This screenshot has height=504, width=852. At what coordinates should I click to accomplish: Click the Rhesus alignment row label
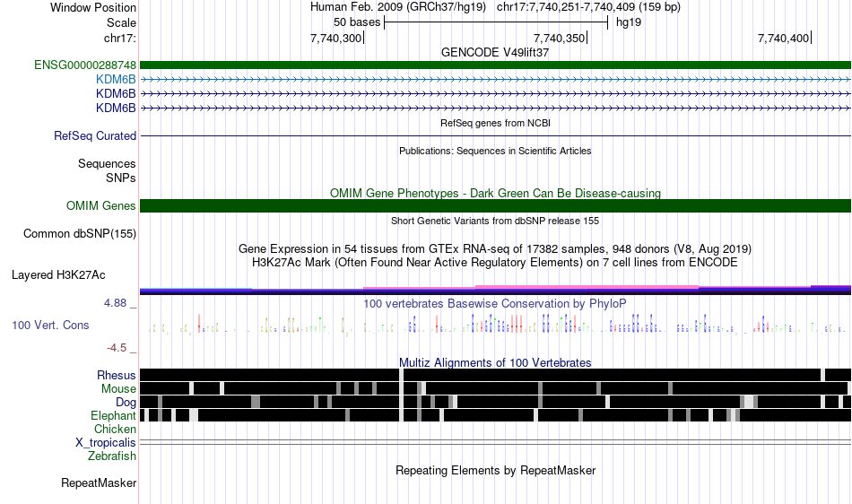(x=117, y=375)
